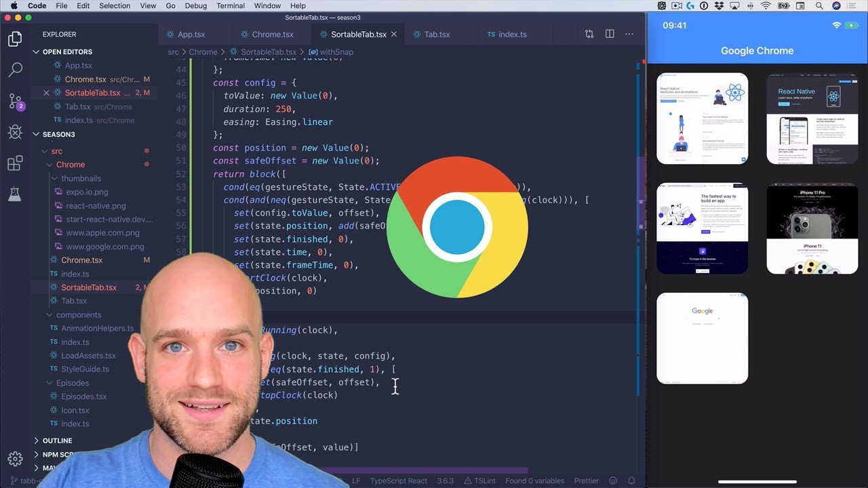
Task: Open the Terminal menu
Action: coord(231,5)
